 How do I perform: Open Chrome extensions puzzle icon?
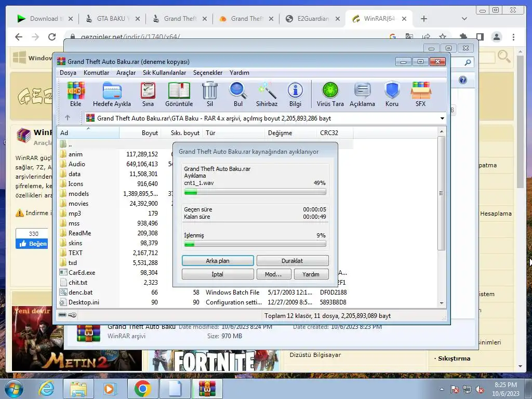tap(463, 37)
